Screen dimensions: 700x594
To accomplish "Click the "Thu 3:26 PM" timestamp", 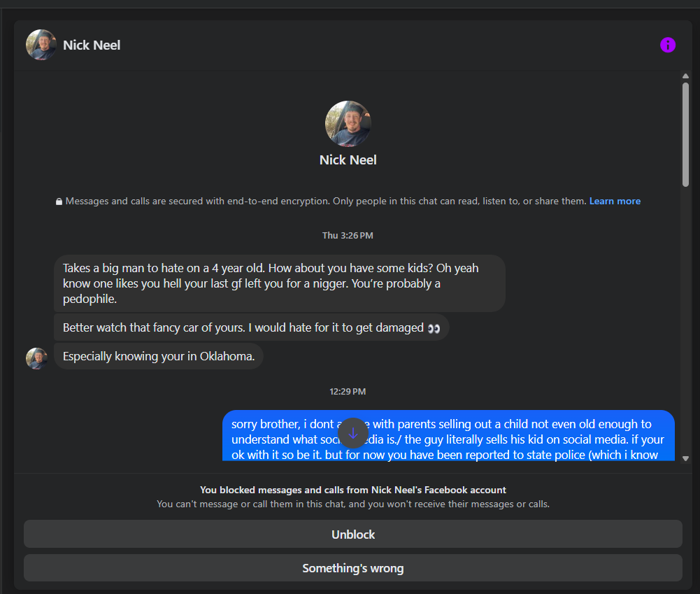I will click(348, 236).
